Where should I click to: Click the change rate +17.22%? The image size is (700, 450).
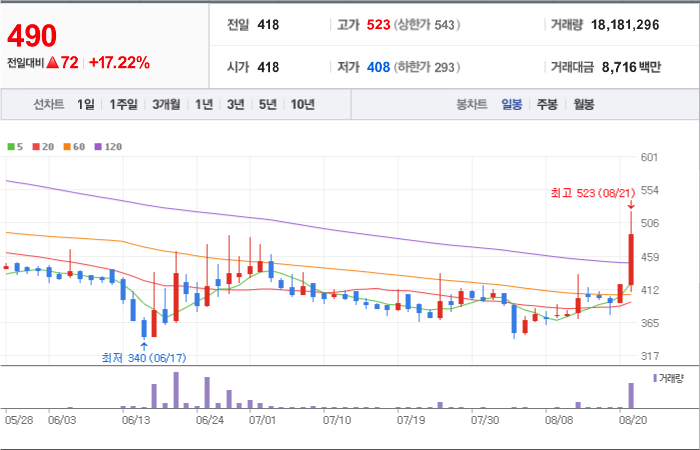coord(119,63)
